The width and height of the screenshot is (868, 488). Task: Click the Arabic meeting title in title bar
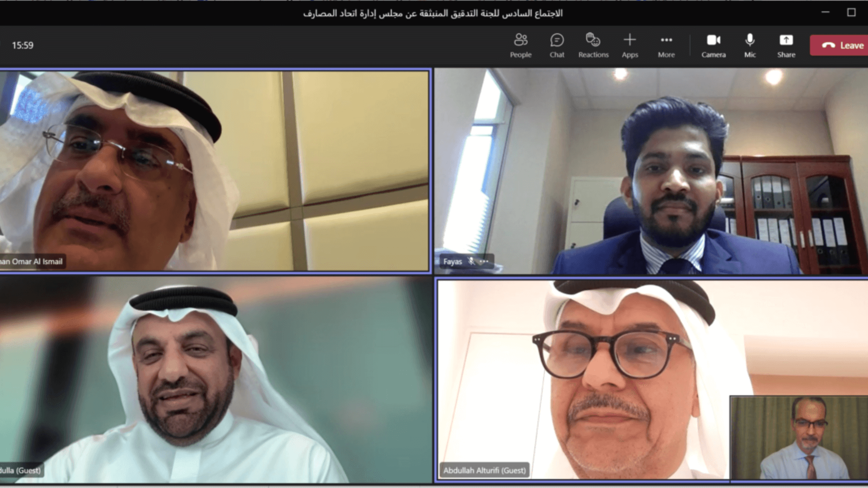coord(433,13)
